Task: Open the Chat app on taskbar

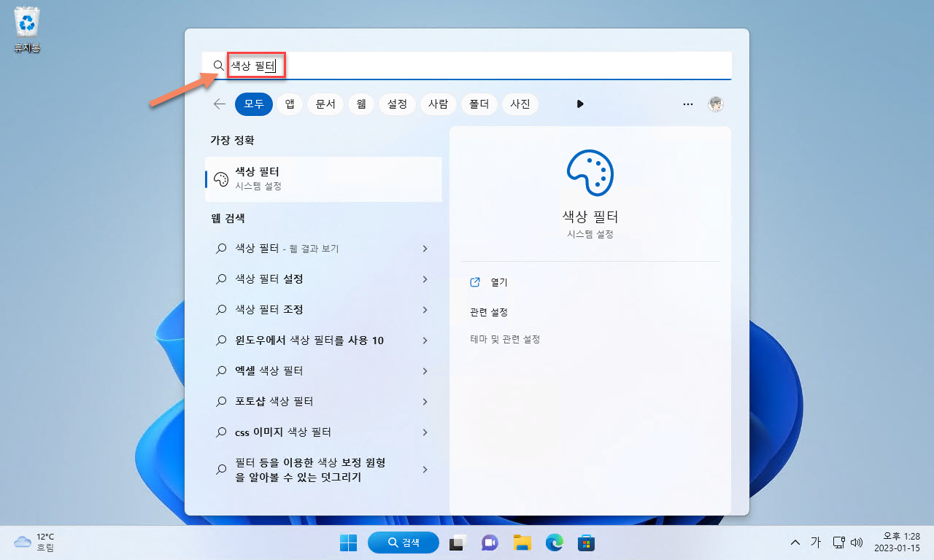Action: (x=489, y=542)
